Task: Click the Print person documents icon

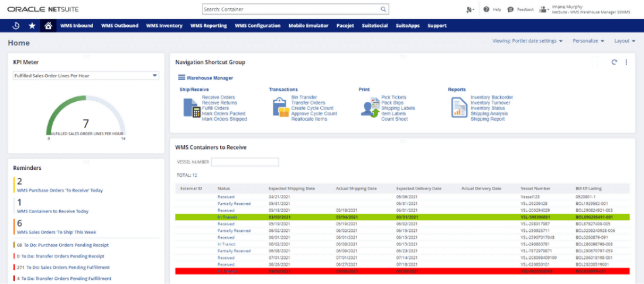Action: [x=370, y=108]
